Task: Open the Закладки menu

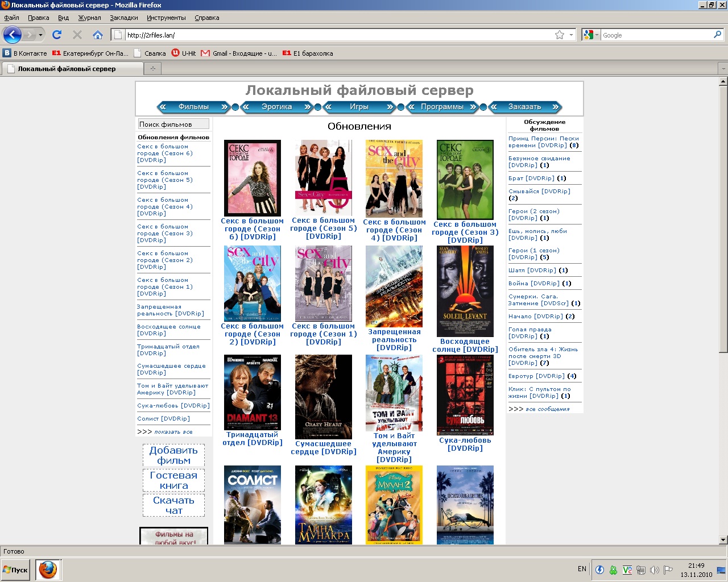Action: (x=124, y=18)
